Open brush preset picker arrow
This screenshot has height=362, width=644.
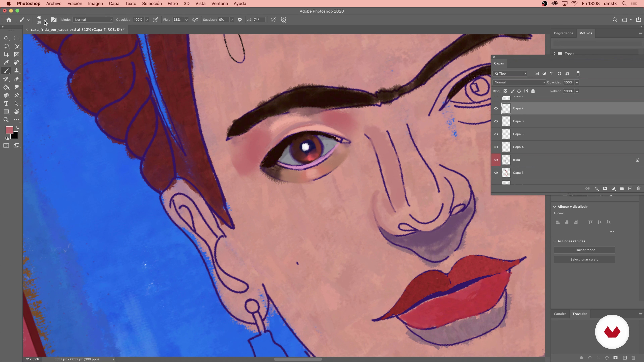coord(45,20)
